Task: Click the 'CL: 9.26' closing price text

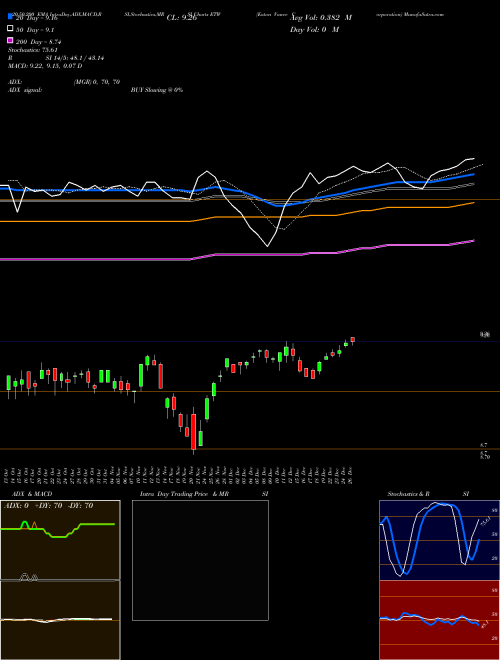Action: coord(182,18)
